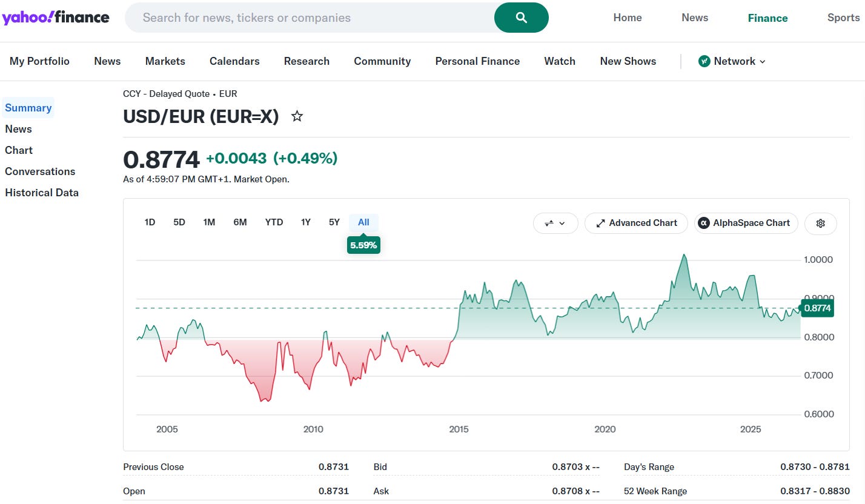Image resolution: width=865 pixels, height=504 pixels.
Task: Open the Advanced Chart
Action: click(636, 223)
